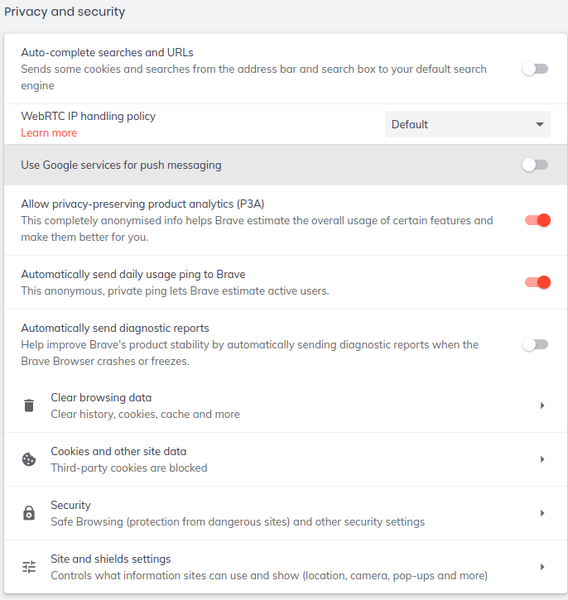Click the trash can icon for Clear browsing data
The image size is (568, 600).
(29, 406)
